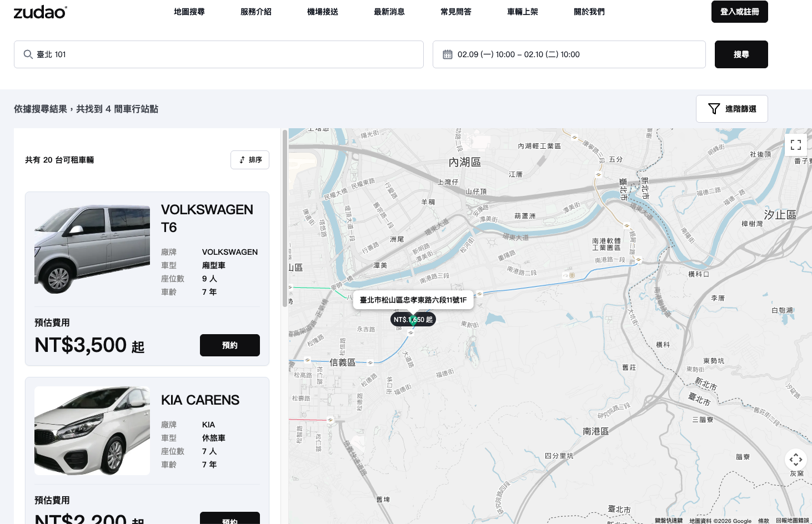This screenshot has height=524, width=812.
Task: Click 回報地圖錯誤 report map error link
Action: [793, 521]
